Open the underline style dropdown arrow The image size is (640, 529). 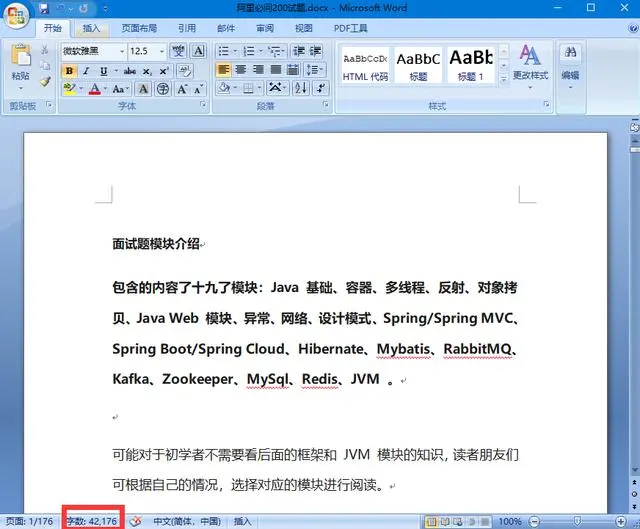[116, 71]
